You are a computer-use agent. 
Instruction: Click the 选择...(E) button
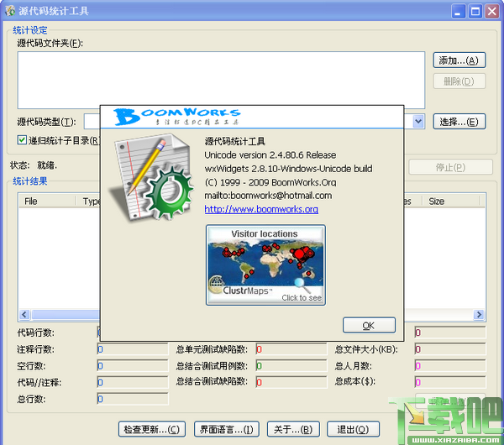(459, 122)
